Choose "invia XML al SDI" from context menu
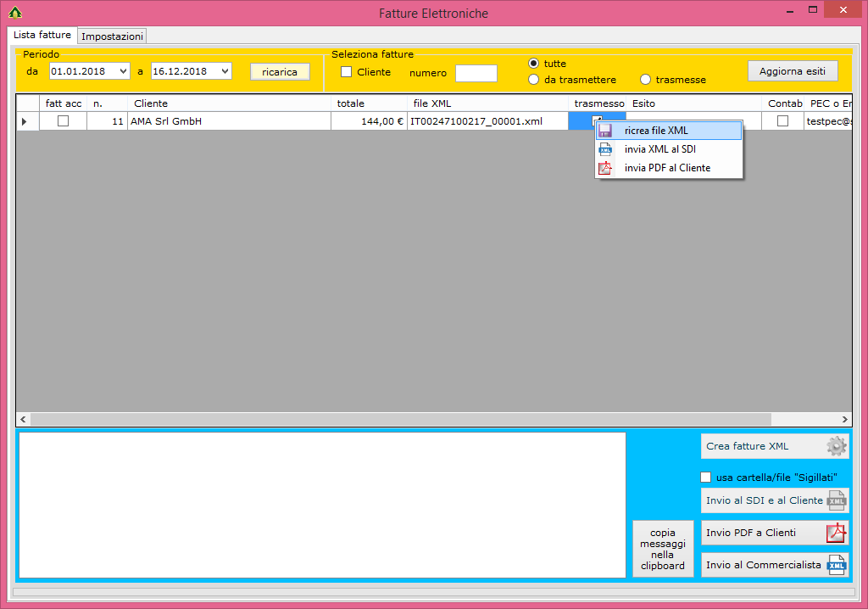The height and width of the screenshot is (609, 868). click(659, 149)
